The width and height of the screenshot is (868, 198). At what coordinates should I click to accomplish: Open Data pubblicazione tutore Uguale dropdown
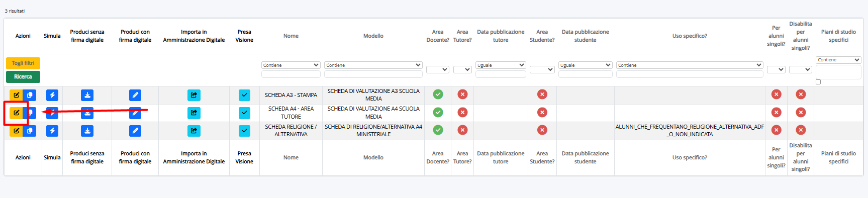coord(501,65)
